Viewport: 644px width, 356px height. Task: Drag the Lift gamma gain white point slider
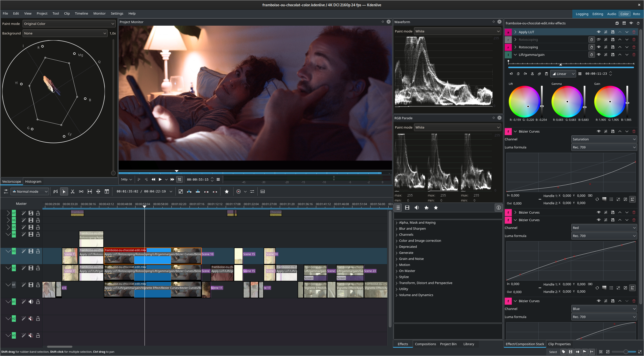[x=542, y=106]
